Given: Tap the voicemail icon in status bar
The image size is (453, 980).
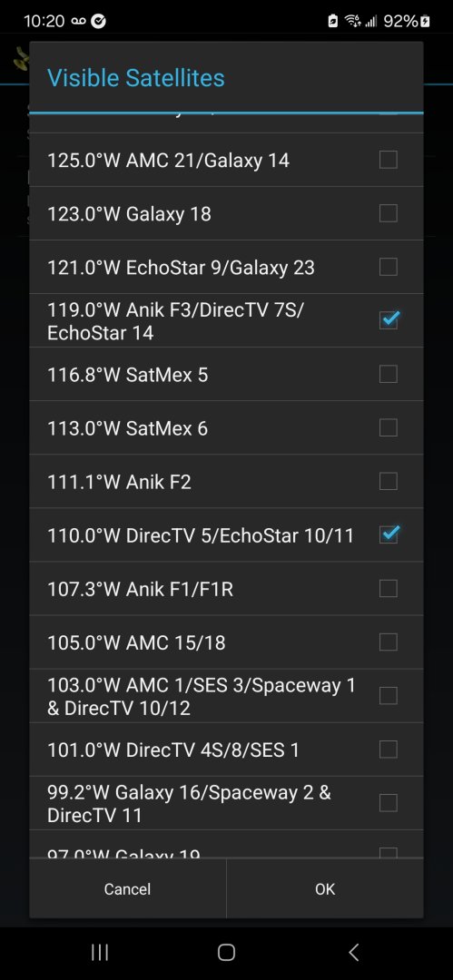Looking at the screenshot, I should coord(78,21).
